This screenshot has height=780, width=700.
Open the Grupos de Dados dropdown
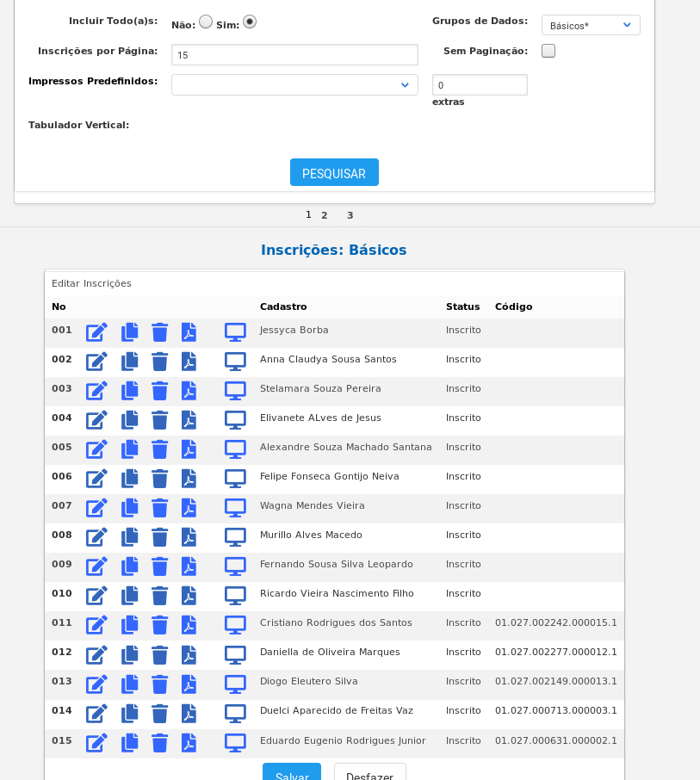click(591, 25)
